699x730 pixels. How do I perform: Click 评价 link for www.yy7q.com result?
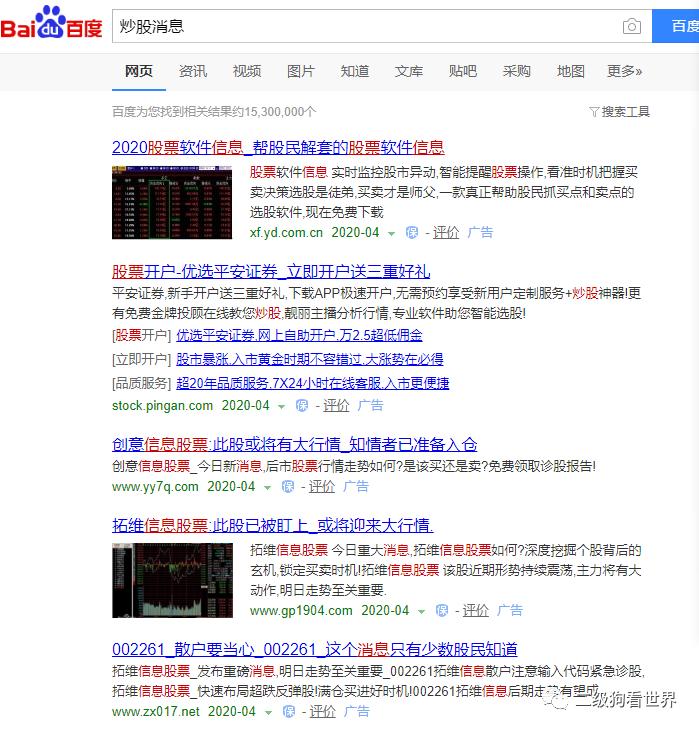click(x=322, y=487)
